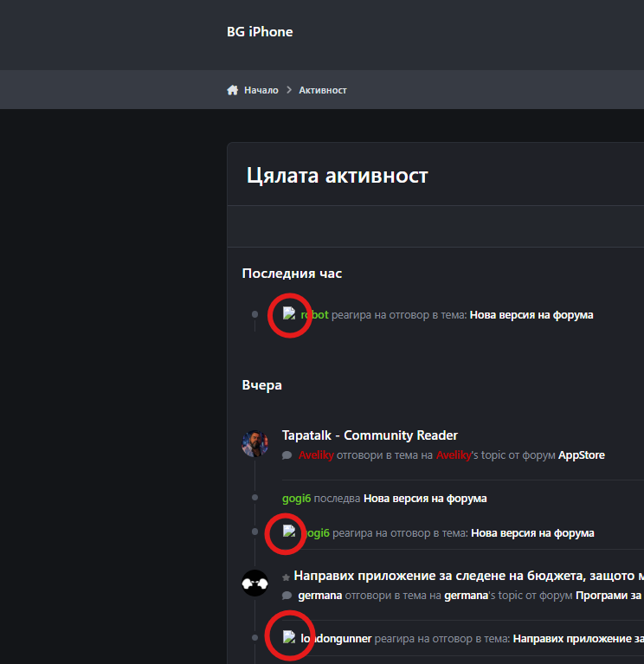This screenshot has height=664, width=644.
Task: Click the home icon in the breadcrumb
Action: (x=232, y=90)
